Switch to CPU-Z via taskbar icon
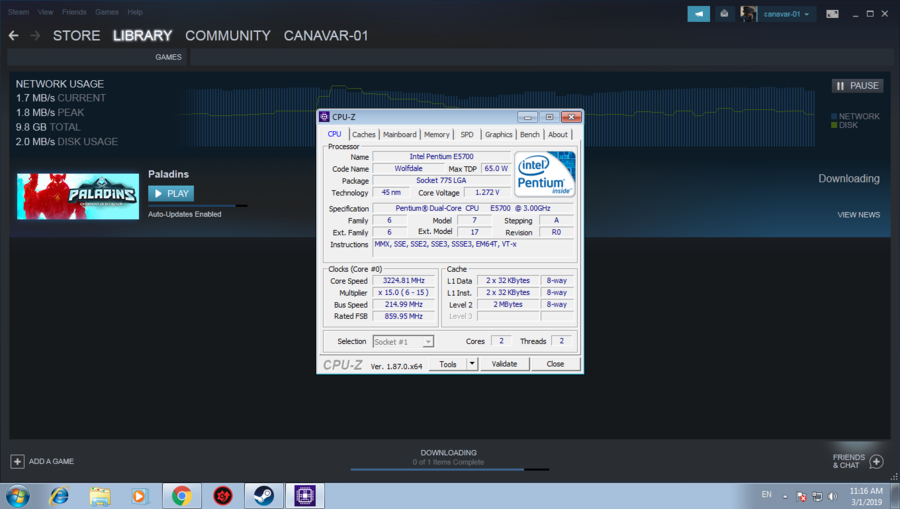This screenshot has width=900, height=509. (305, 496)
